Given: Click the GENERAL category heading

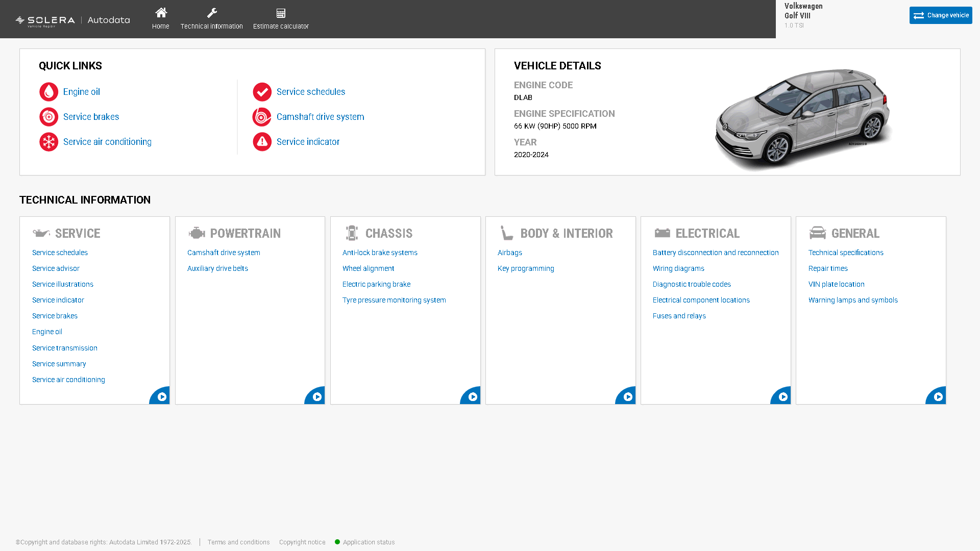Looking at the screenshot, I should coord(855,234).
